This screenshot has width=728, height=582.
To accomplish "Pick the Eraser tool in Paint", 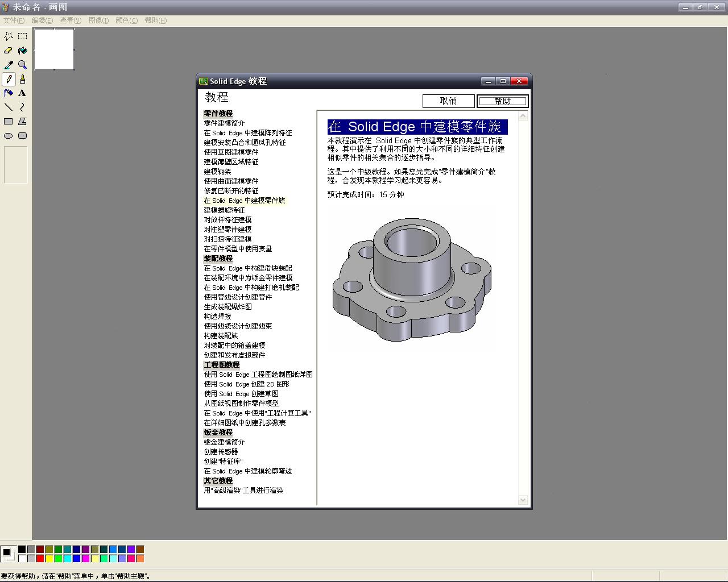I will 9,51.
